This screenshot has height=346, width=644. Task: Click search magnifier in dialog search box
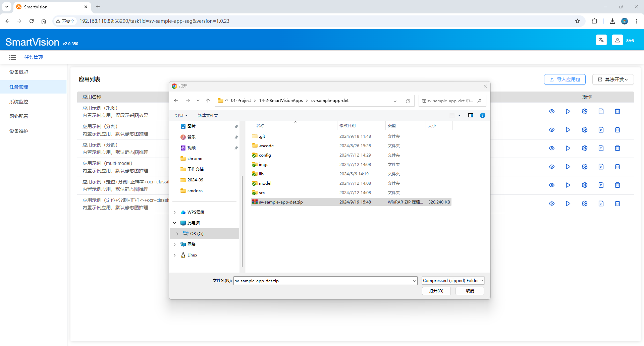pos(480,101)
